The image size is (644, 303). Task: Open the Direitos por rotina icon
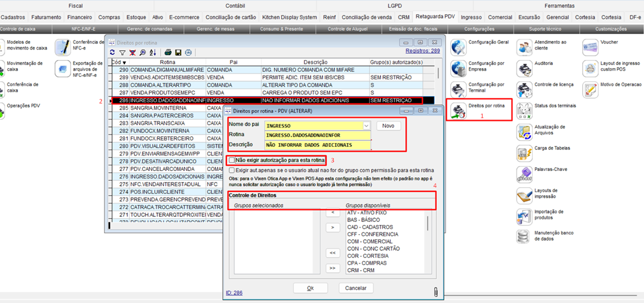[x=458, y=110]
